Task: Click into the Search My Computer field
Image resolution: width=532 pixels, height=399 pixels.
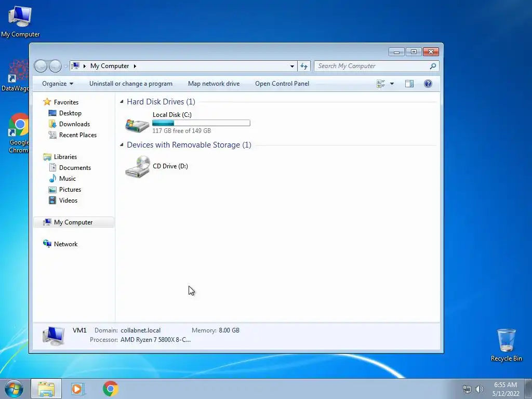Action: pos(373,66)
